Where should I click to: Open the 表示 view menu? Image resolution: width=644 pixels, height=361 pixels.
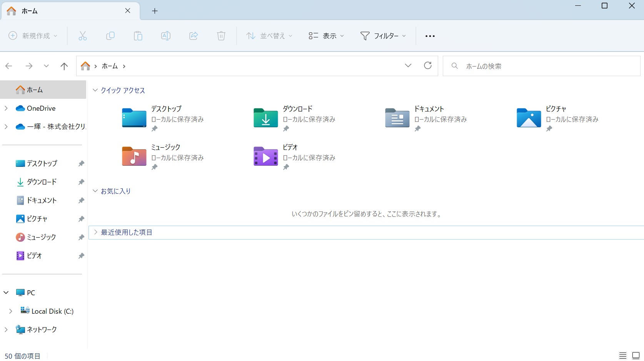326,36
